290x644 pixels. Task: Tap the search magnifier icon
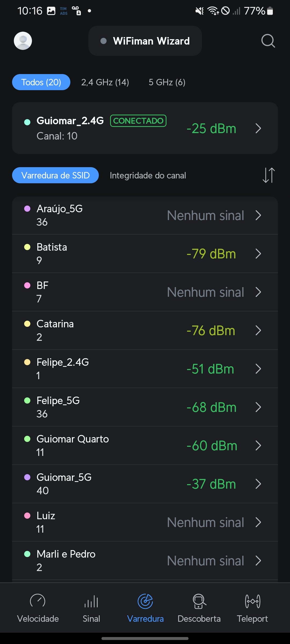pos(268,41)
